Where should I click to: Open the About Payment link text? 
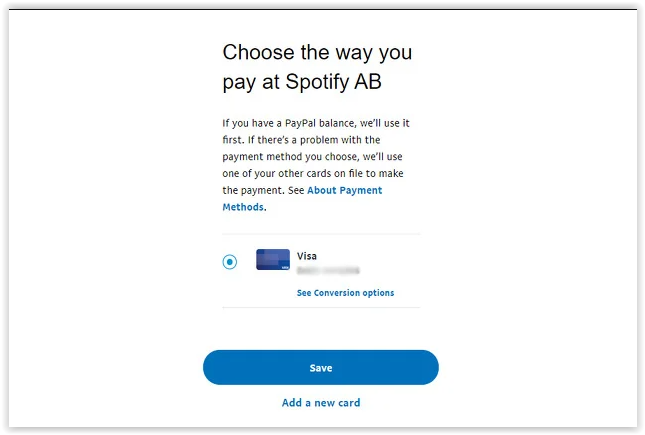344,190
